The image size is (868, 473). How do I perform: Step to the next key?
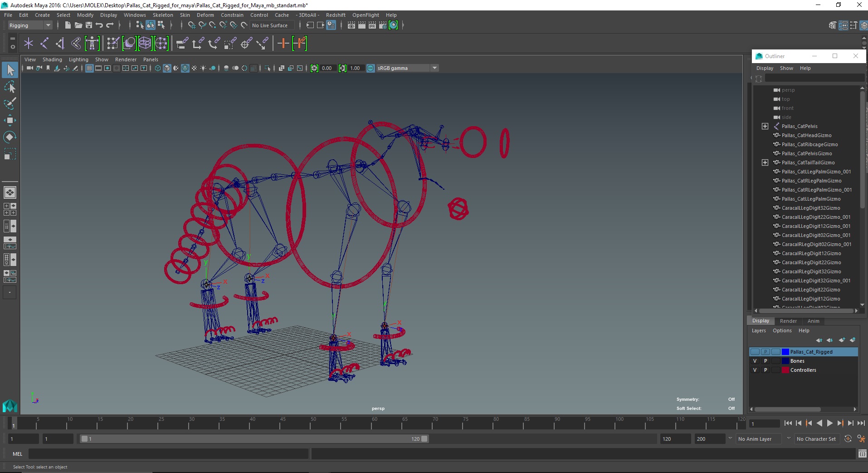tap(840, 424)
